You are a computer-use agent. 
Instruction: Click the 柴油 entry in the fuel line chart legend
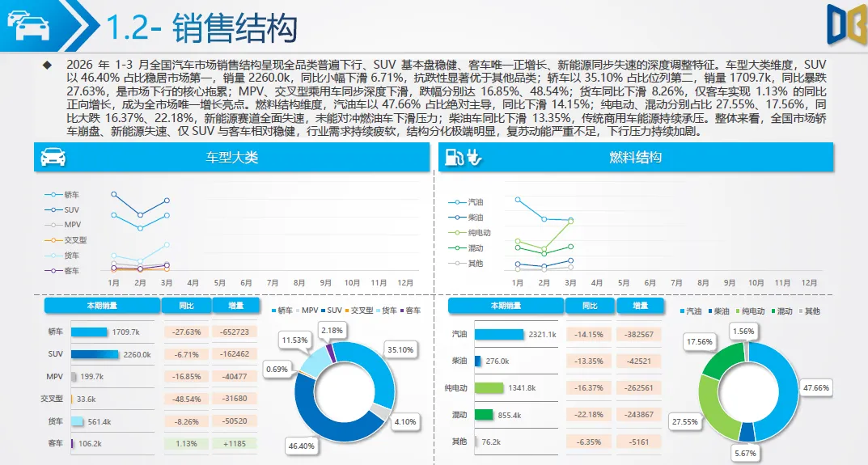(x=466, y=218)
